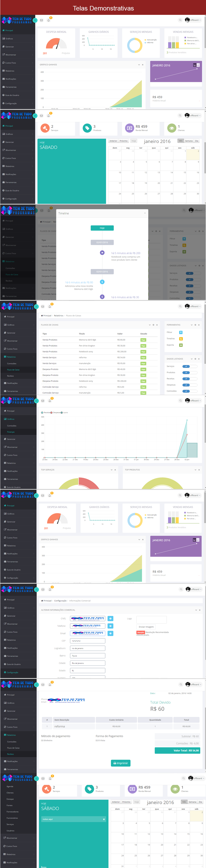Screen dimensions: 206x868
Task: Click the help icon next to Telefone
Action: pos(110,626)
